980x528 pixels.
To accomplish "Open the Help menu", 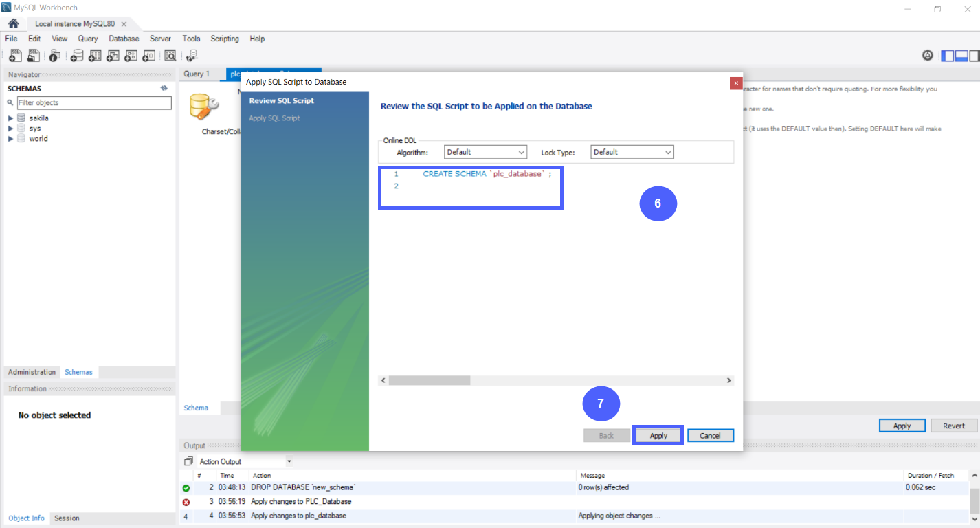I will click(x=257, y=38).
